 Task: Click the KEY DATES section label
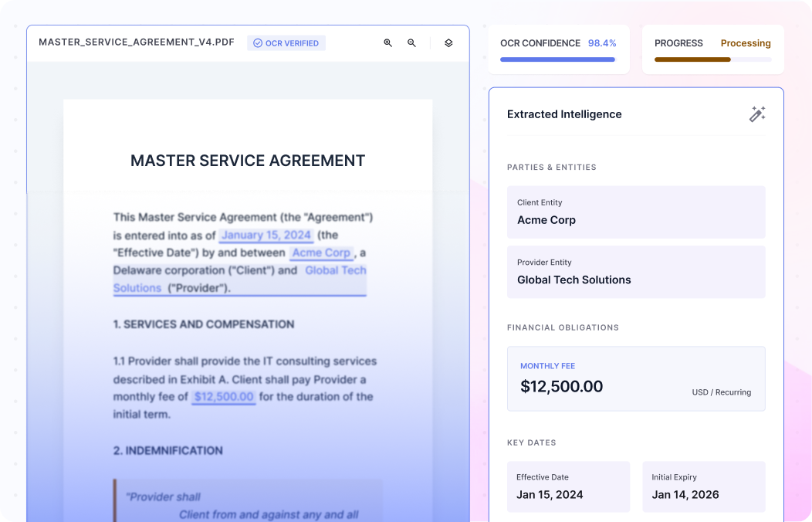(531, 442)
